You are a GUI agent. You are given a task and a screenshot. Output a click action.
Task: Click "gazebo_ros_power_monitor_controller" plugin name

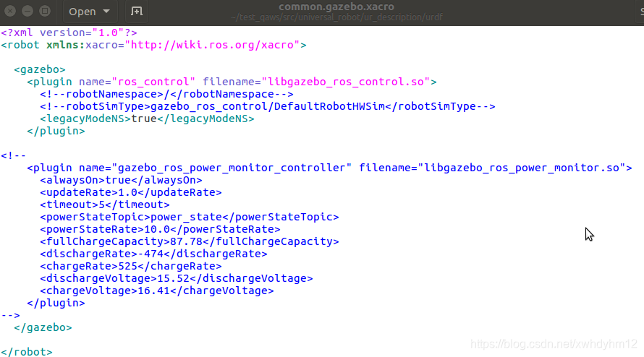point(232,168)
